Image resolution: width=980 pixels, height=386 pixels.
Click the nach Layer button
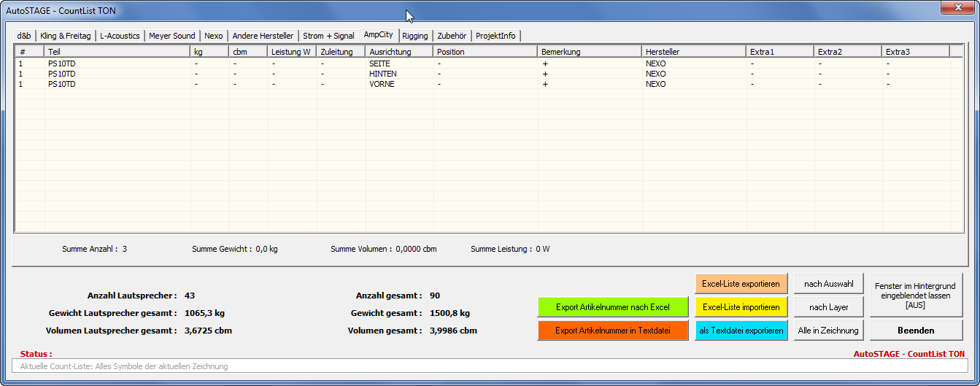[828, 307]
